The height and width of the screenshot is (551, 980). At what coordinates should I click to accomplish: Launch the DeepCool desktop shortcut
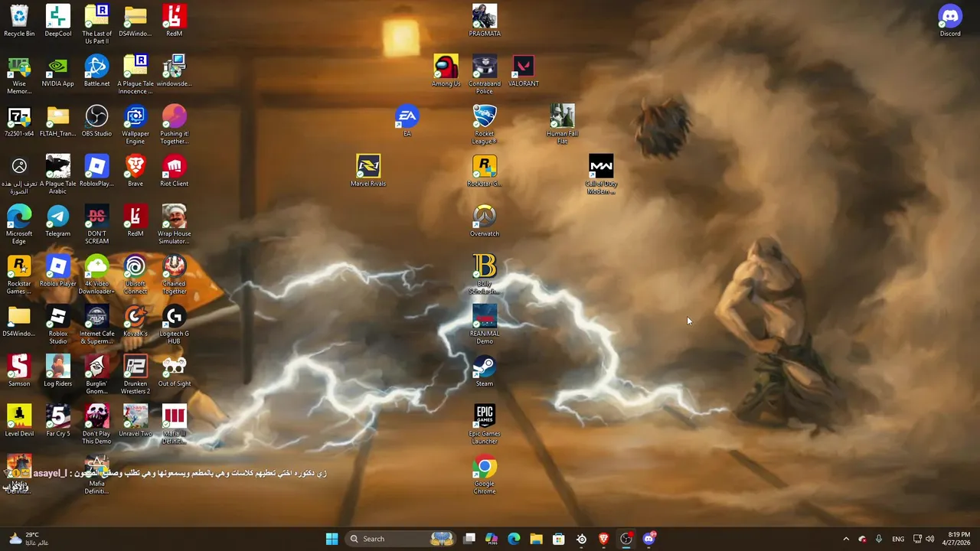click(x=58, y=21)
